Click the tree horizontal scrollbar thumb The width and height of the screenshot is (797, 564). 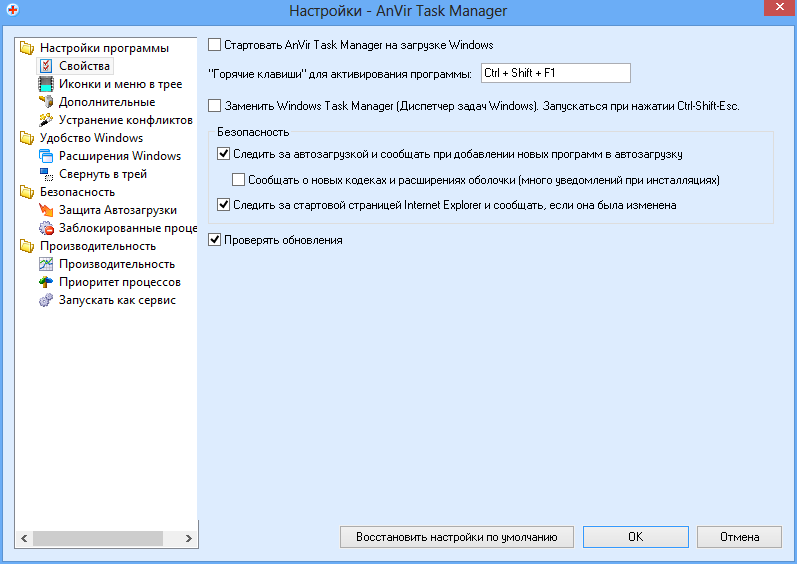coord(98,538)
